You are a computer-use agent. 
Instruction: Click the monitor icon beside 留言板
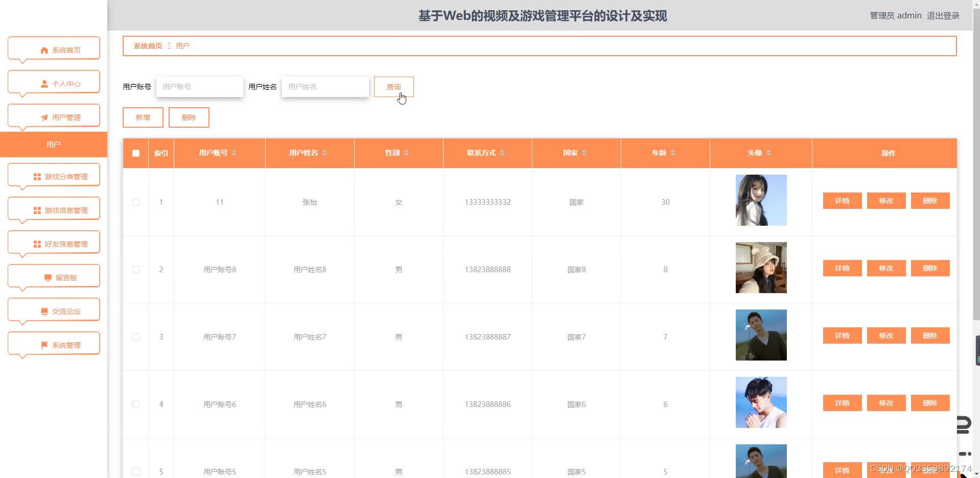point(48,278)
